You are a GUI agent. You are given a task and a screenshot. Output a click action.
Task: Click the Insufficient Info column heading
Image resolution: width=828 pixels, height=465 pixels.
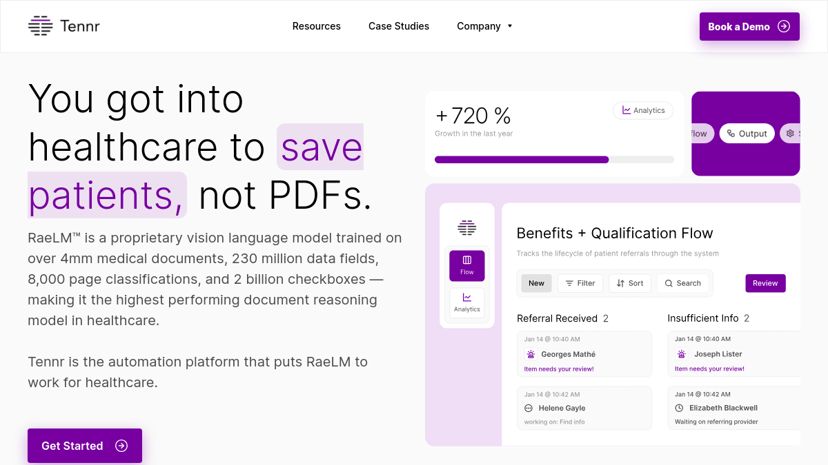702,318
